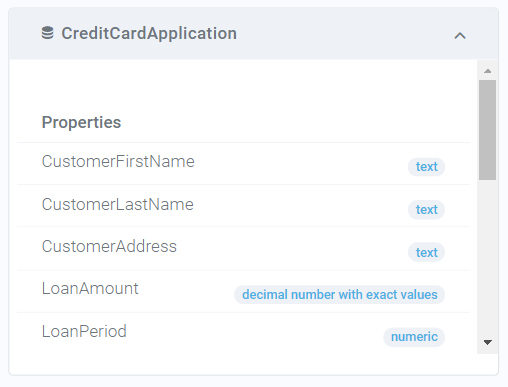Click the numeric badge for LoanPeriod
508x387 pixels.
point(414,337)
